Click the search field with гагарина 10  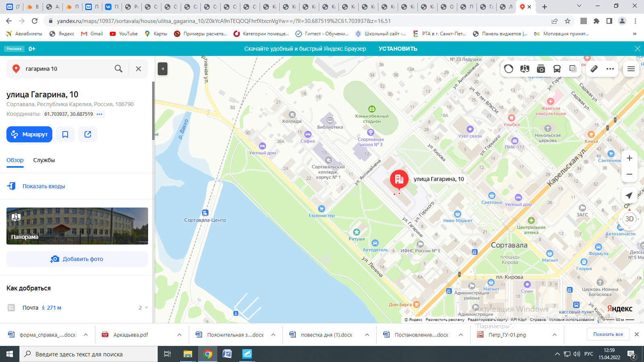[x=66, y=69]
